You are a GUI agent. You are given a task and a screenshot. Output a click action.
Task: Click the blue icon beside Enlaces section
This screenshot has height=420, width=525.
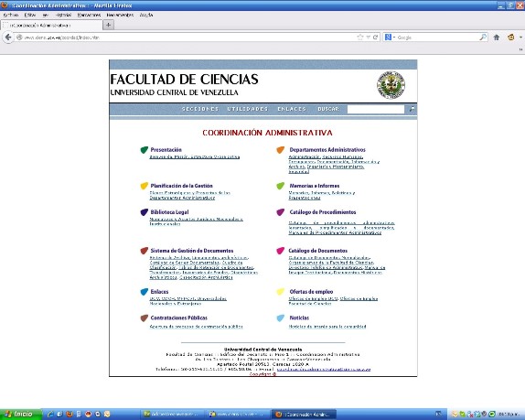point(144,292)
